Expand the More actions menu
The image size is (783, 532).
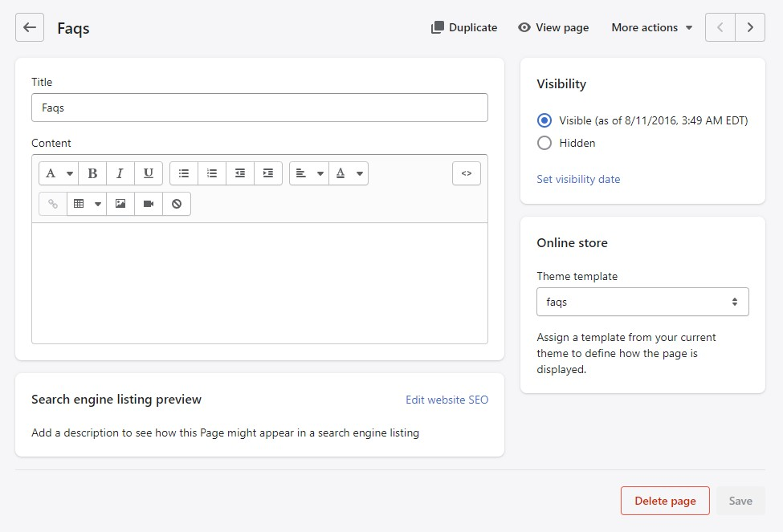pyautogui.click(x=651, y=27)
